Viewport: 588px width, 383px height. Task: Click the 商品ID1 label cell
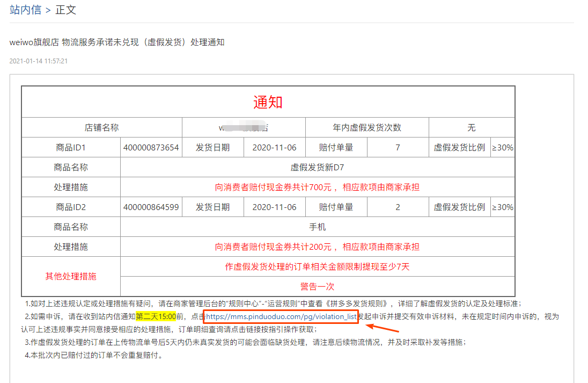(x=71, y=147)
